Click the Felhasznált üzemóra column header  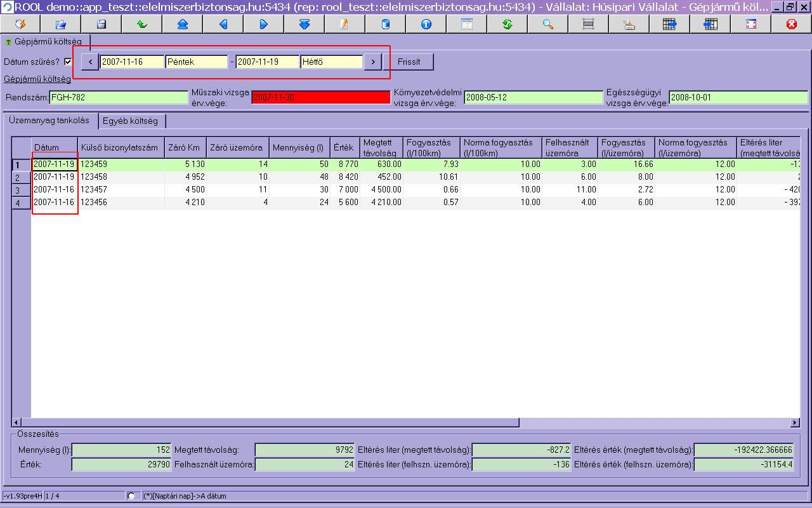pyautogui.click(x=570, y=147)
